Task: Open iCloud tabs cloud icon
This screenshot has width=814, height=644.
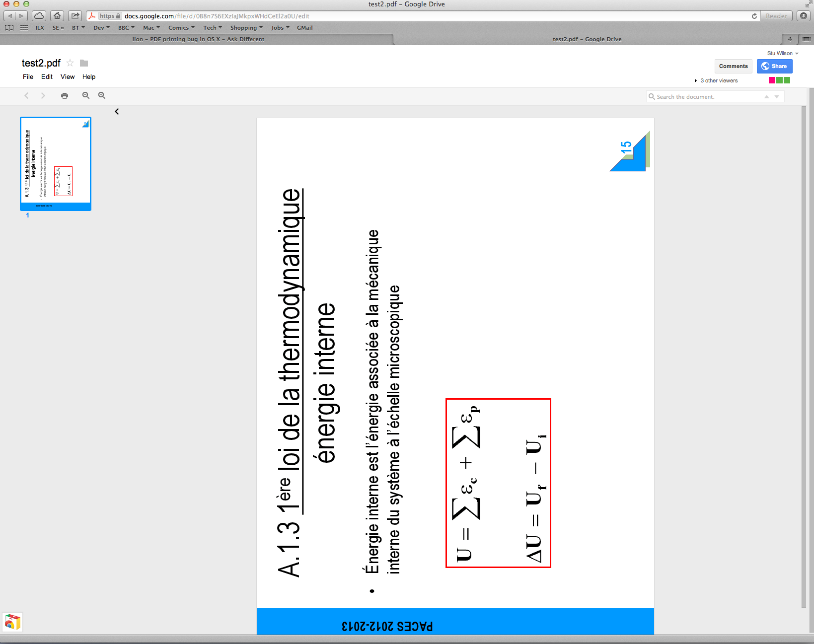Action: 39,16
